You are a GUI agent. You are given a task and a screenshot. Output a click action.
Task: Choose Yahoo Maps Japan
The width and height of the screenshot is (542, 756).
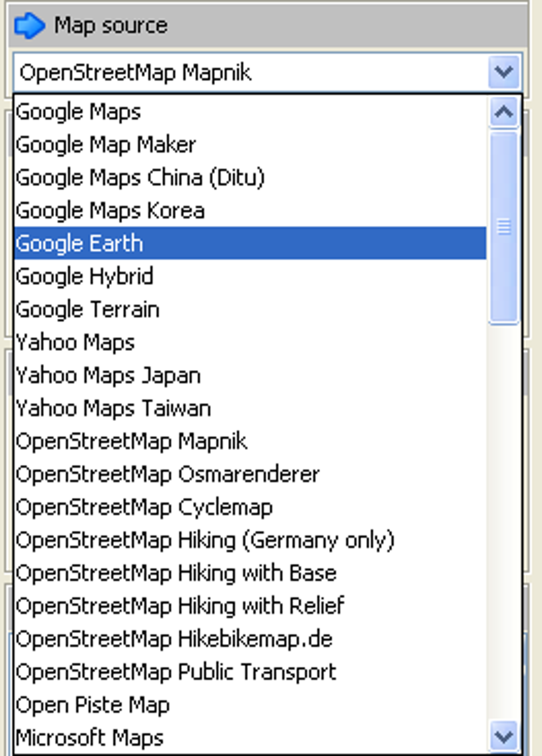coord(250,375)
